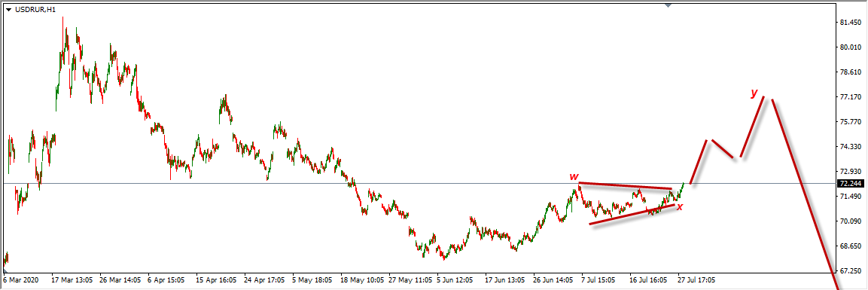Click the 17 Mar 13:05 time label
The image size is (868, 290).
tap(72, 281)
